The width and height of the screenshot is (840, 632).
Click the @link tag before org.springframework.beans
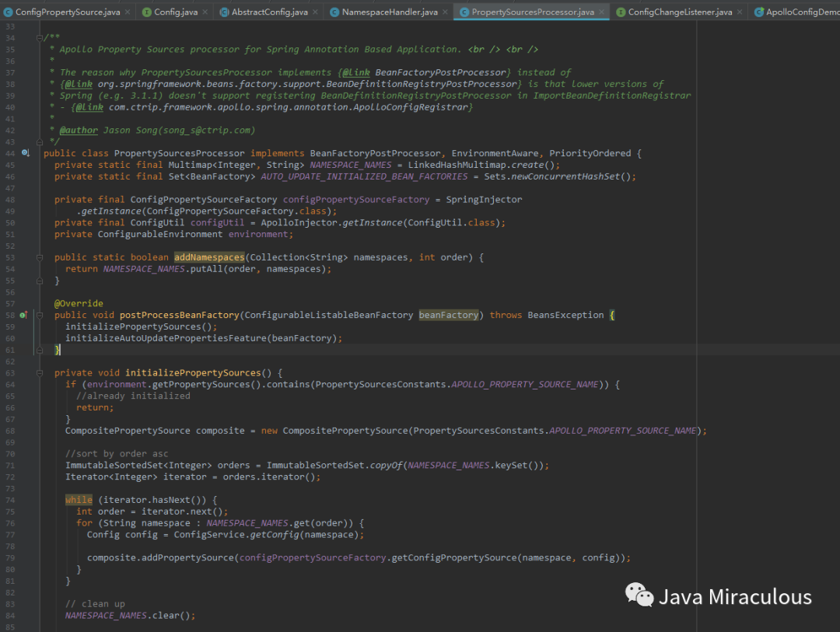click(x=79, y=84)
